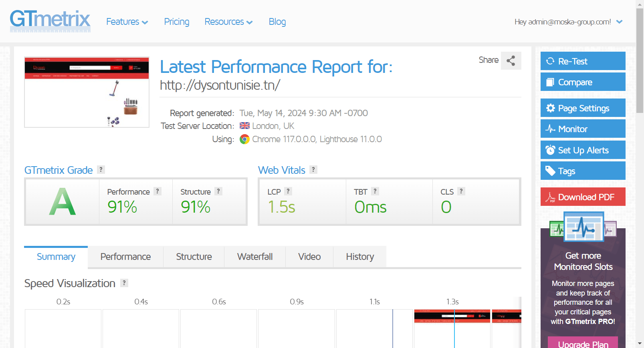Click the GTmetrix logo

[50, 21]
